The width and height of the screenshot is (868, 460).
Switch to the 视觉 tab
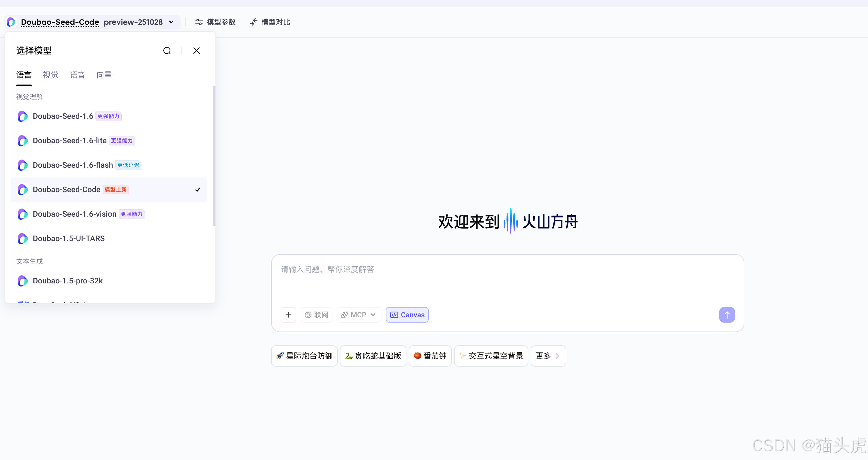[x=50, y=75]
